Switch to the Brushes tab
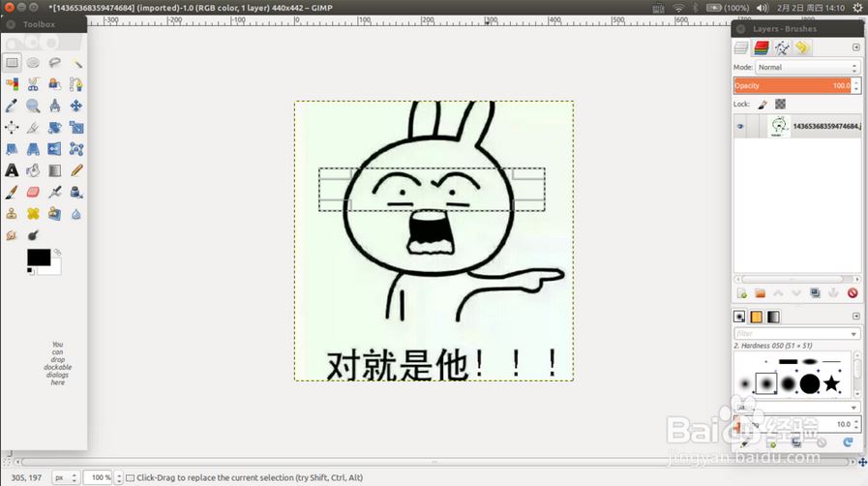 739,317
